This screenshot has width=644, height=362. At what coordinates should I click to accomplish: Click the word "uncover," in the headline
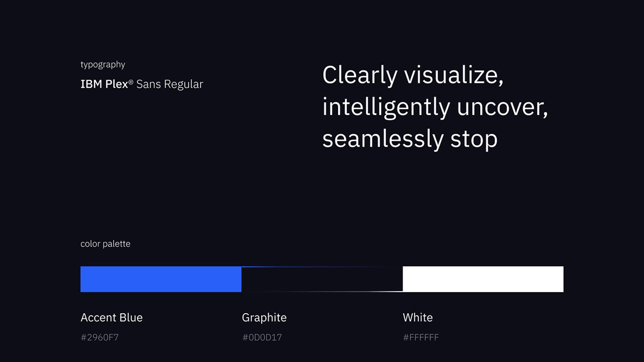502,107
